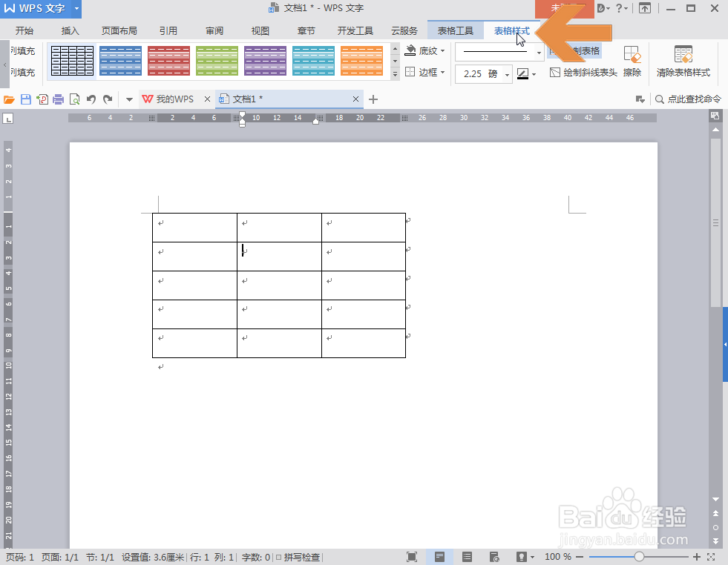Select the 擦除 eraser tool
728x565 pixels.
[x=632, y=62]
